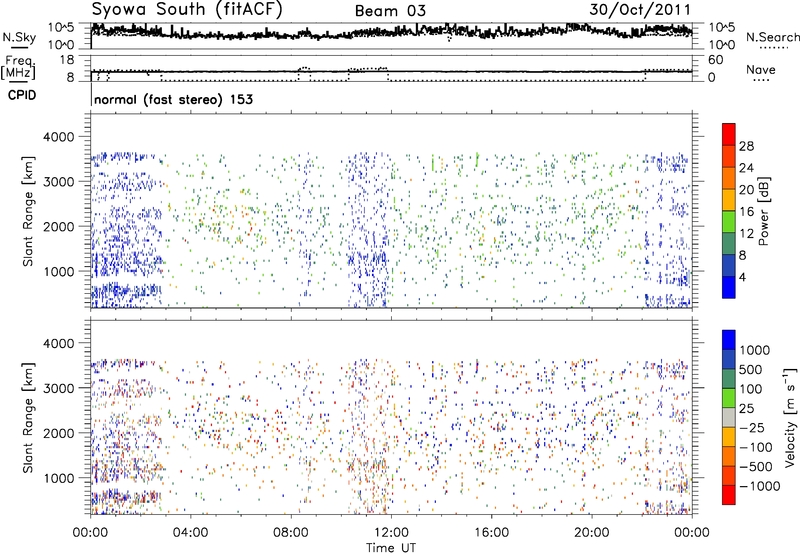Click the 'Freq. [MHz]' axis label
This screenshot has width=800, height=554.
coord(18,68)
